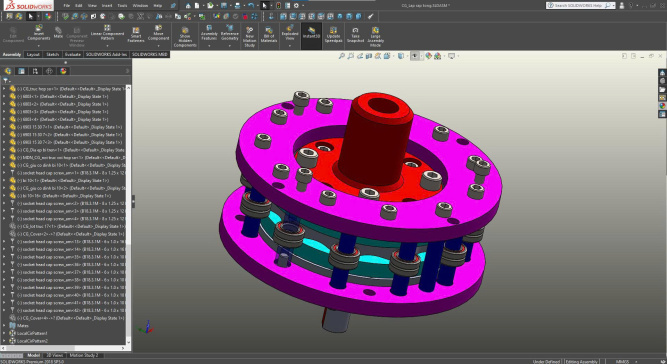This screenshot has height=364, width=667.
Task: Open Linear Component Pattern dropdown arrow
Action: (x=107, y=46)
